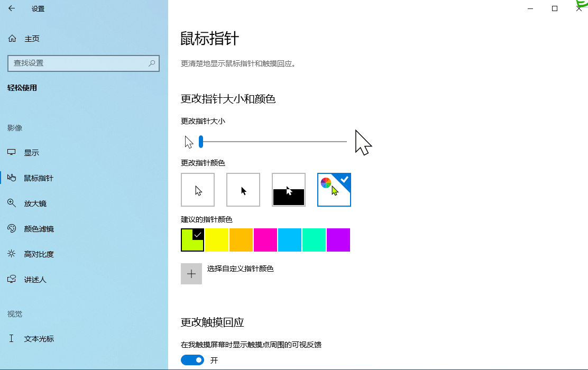The height and width of the screenshot is (370, 588).
Task: Pick the yellow pointer color
Action: pyautogui.click(x=217, y=240)
